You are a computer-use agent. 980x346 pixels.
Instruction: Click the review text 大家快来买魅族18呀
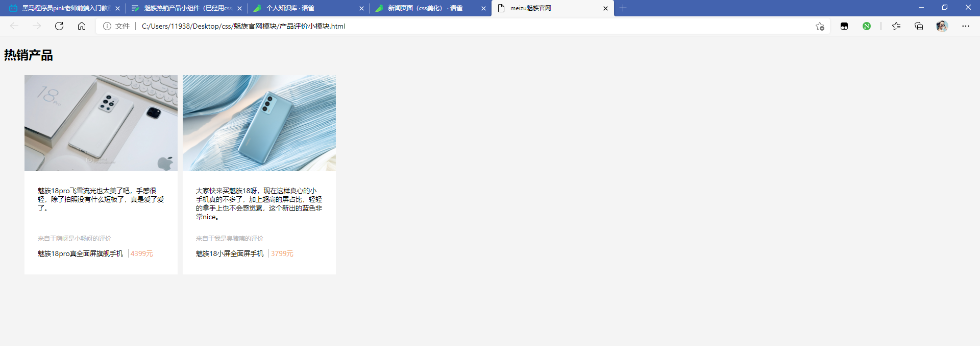259,203
